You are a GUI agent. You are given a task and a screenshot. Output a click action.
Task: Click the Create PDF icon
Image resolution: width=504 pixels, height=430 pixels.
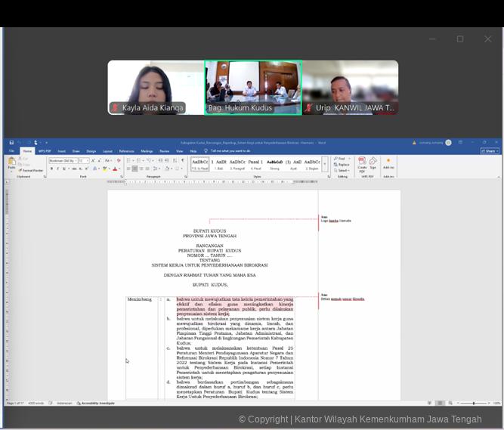point(362,163)
